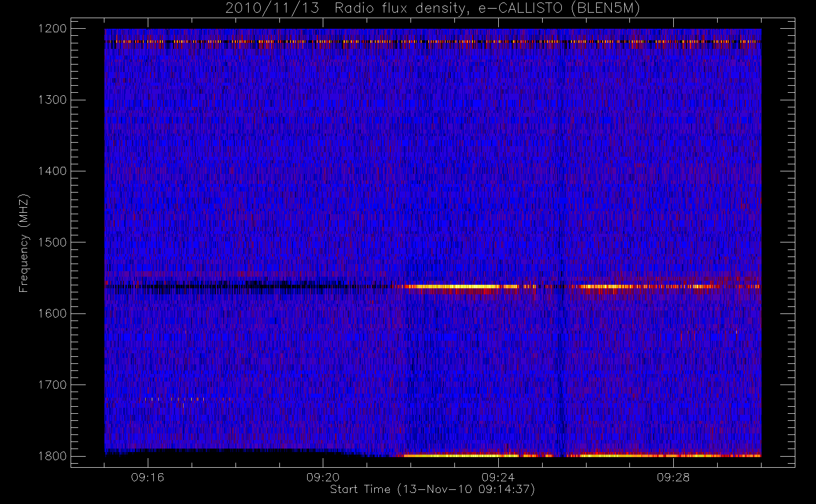Image resolution: width=816 pixels, height=504 pixels.
Task: Click the plot title 'Radio flux density, e-CALLISTO (BLEN5M)'
Action: (x=487, y=8)
